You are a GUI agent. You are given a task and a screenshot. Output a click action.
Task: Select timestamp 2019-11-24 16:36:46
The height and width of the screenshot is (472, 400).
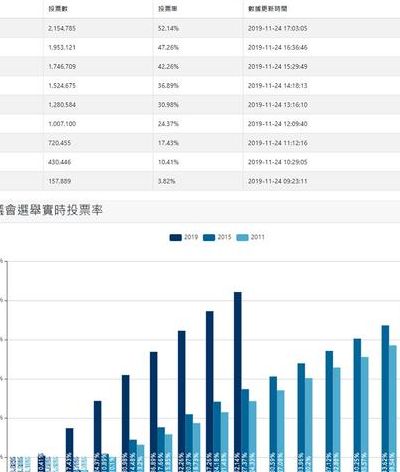(277, 47)
